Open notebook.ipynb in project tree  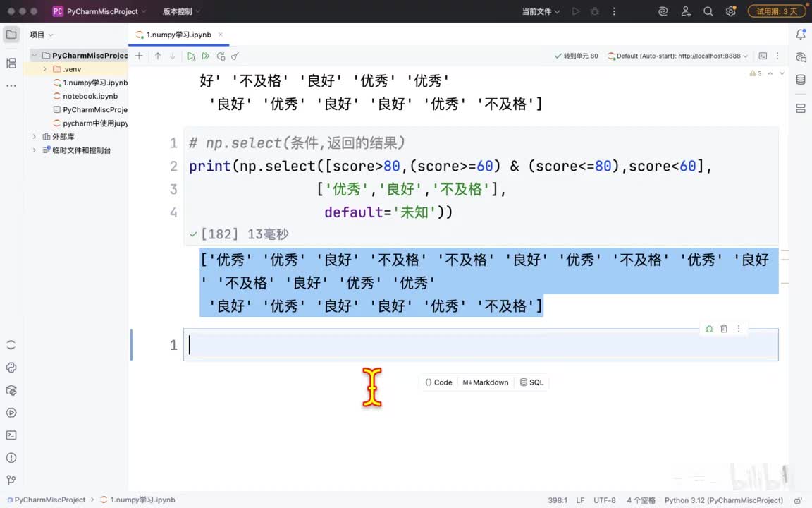90,96
